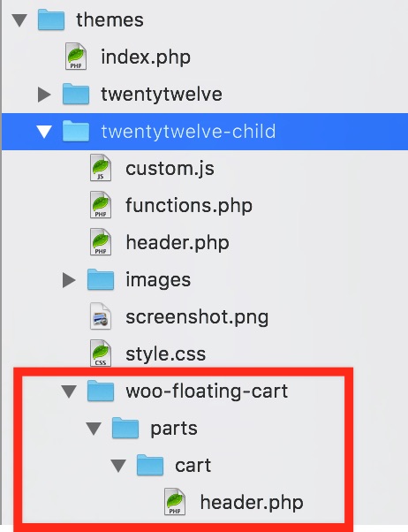
Task: Click the style.css file icon
Action: pos(101,353)
